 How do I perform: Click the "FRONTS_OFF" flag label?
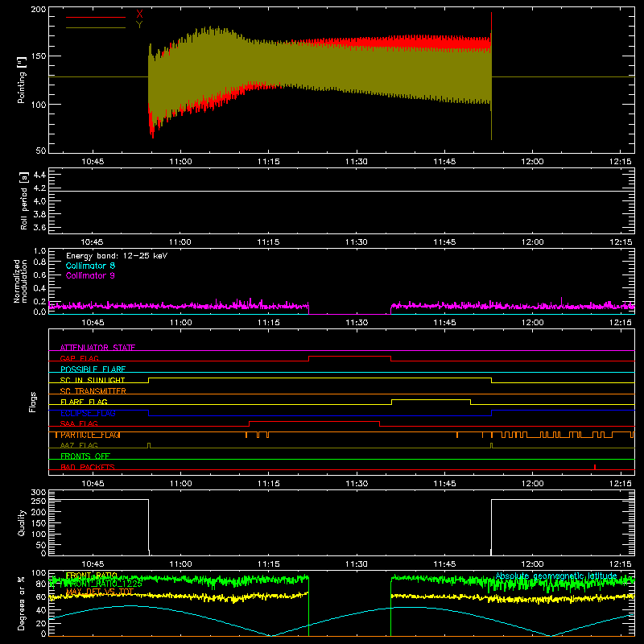pyautogui.click(x=85, y=456)
